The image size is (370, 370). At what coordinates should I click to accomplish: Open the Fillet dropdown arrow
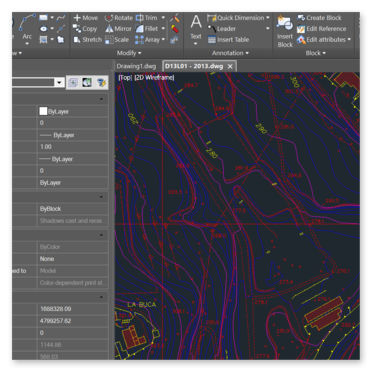163,29
